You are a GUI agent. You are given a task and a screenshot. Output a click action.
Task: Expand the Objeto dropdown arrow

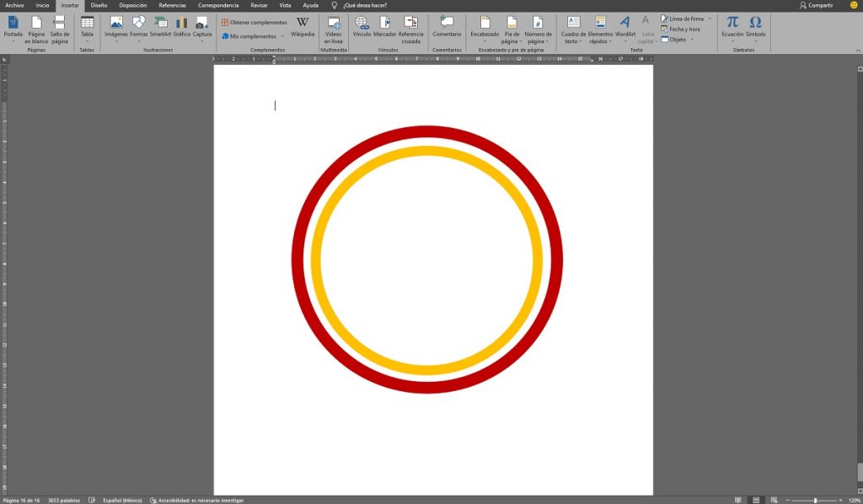pyautogui.click(x=691, y=40)
